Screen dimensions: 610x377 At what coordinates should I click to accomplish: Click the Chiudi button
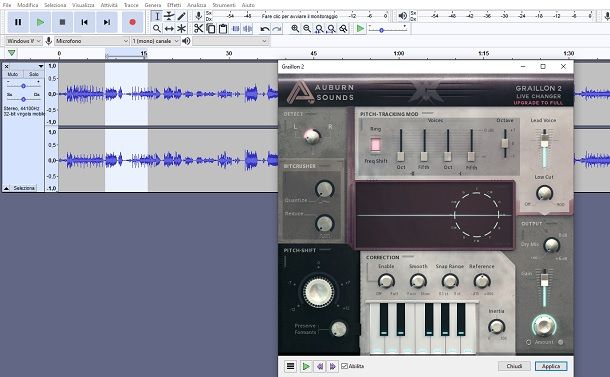click(x=514, y=366)
